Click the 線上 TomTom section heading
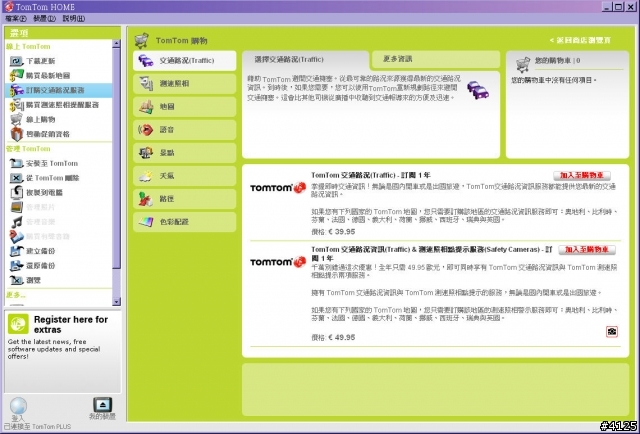Viewport: 640px width, 434px height. 28,47
